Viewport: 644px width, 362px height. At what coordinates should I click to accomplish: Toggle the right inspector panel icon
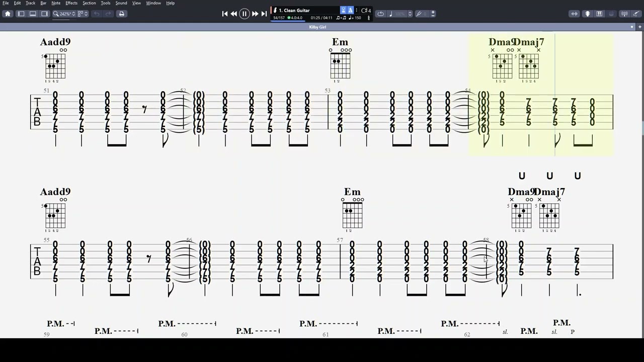tap(44, 14)
